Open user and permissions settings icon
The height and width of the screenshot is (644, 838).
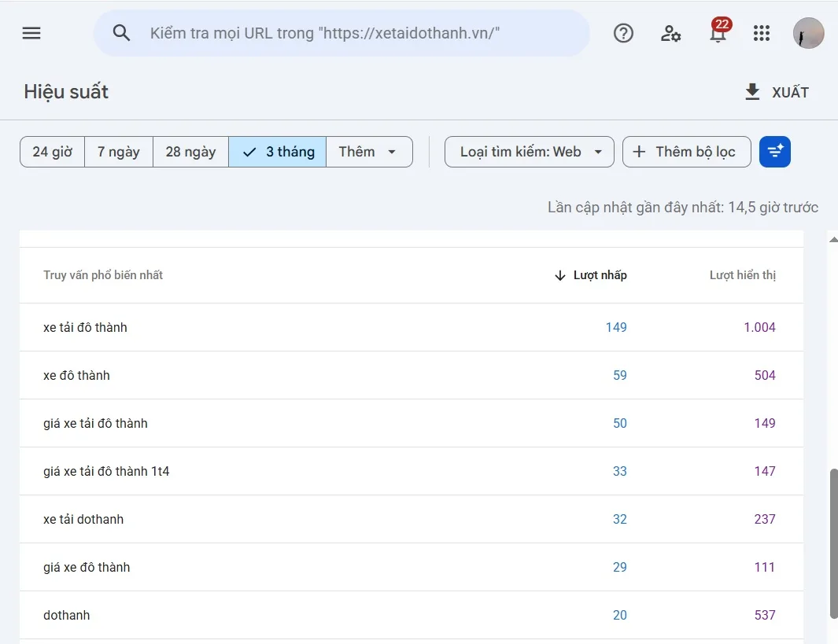pos(670,33)
